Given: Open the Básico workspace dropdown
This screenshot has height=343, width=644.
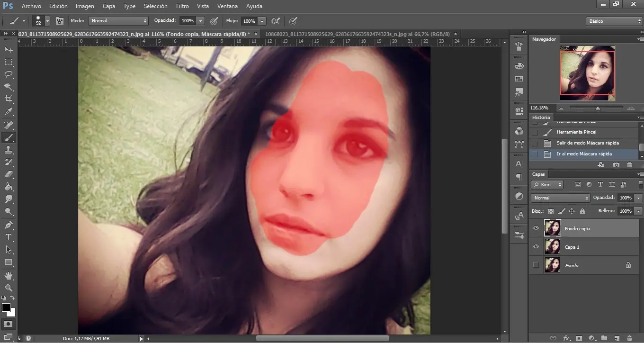Looking at the screenshot, I should [x=614, y=21].
